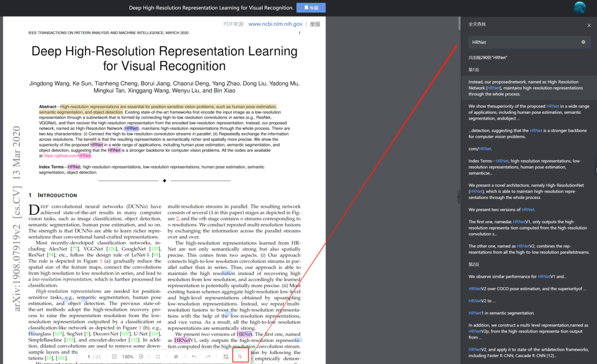Viewport: 597px width, 364px height.
Task: Click the search magnifier icon in the toolbar
Action: (x=240, y=357)
